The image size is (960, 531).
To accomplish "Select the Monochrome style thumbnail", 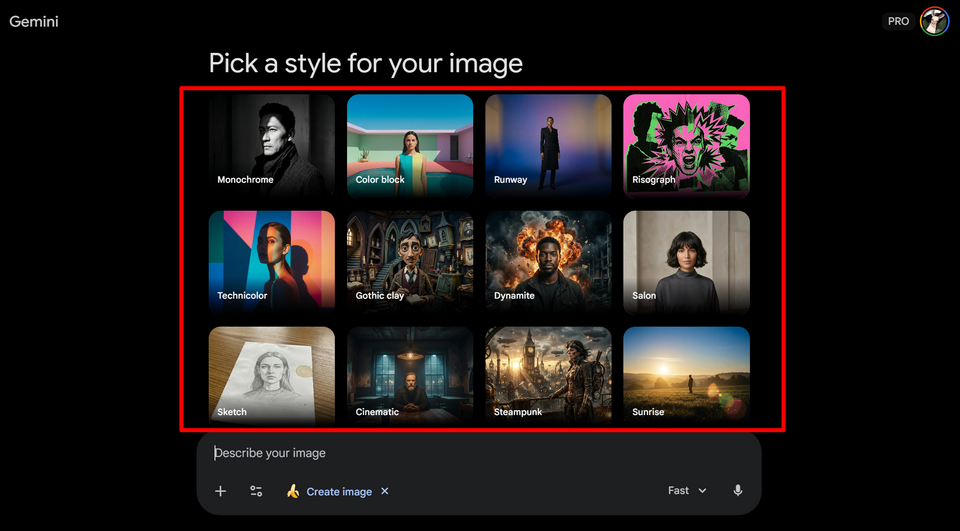I will coord(272,144).
